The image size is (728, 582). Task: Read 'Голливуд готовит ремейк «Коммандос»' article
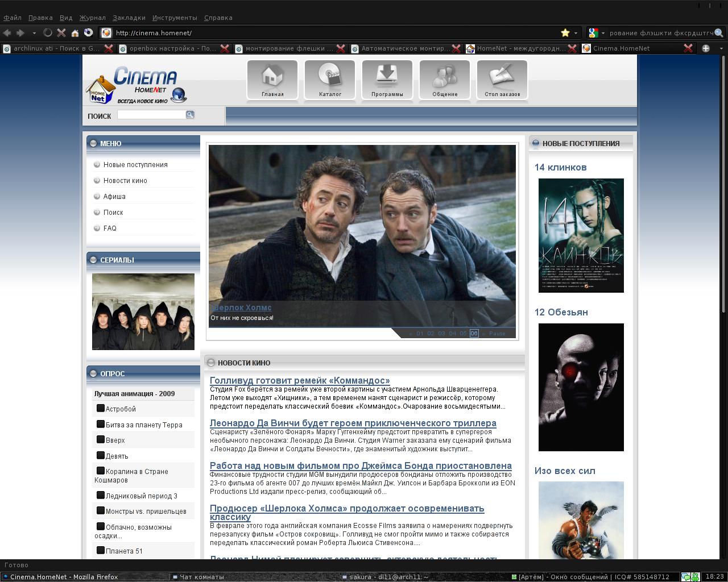(300, 380)
